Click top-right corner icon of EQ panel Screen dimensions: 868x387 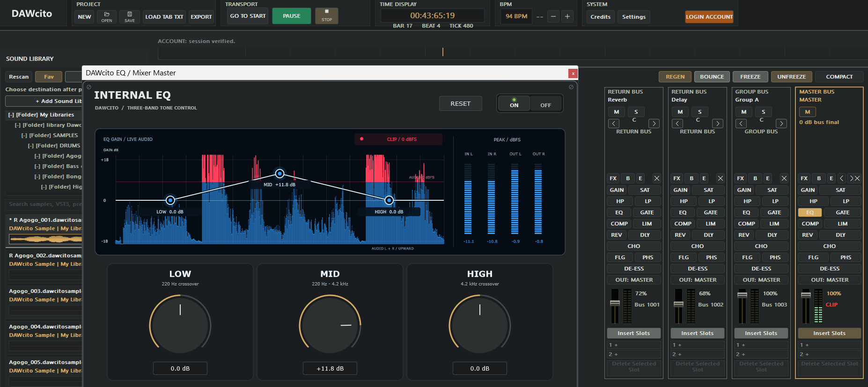[571, 87]
